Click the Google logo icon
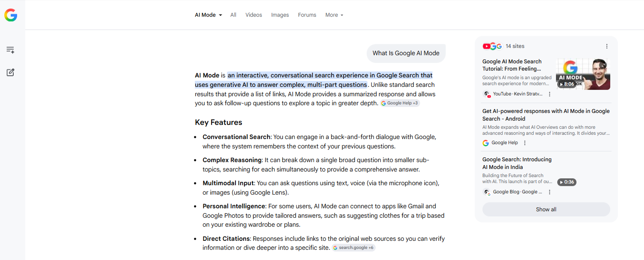644x260 pixels. click(11, 15)
